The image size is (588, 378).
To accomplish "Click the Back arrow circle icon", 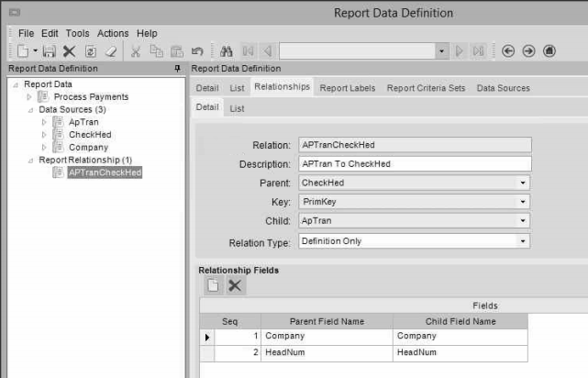I will (508, 51).
